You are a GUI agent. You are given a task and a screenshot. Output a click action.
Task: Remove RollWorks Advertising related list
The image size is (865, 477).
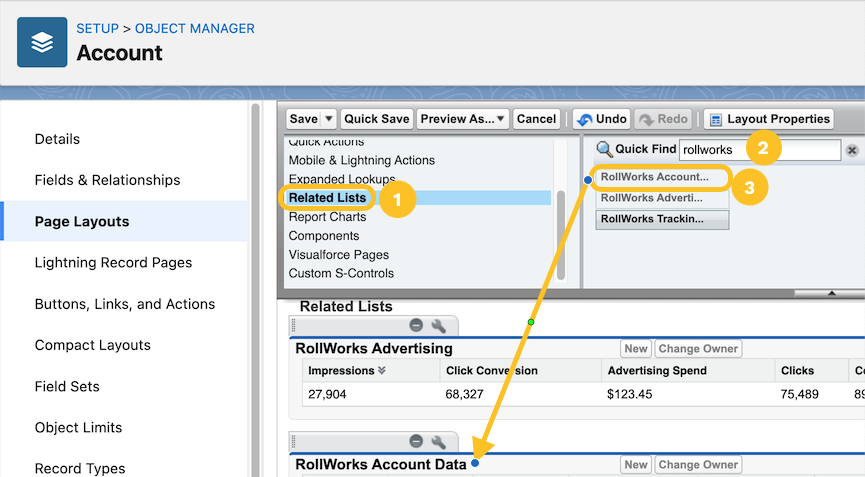(416, 325)
